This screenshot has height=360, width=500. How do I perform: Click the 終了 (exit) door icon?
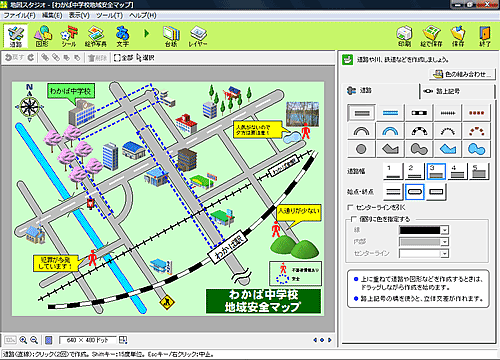point(484,36)
